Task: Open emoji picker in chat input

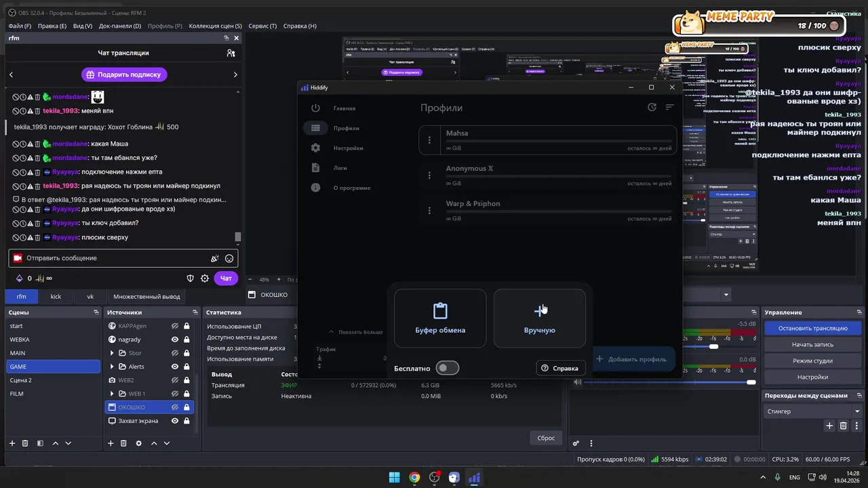Action: point(229,258)
